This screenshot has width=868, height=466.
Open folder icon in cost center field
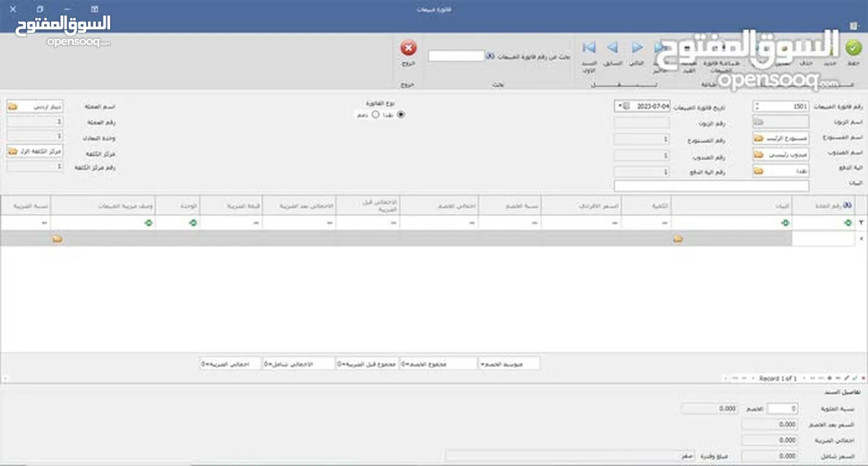coord(12,151)
